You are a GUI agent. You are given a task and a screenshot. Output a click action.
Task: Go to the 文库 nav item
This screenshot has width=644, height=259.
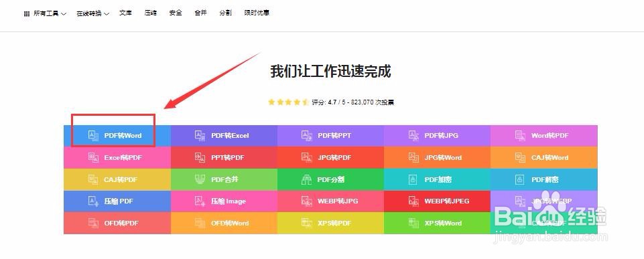(126, 13)
